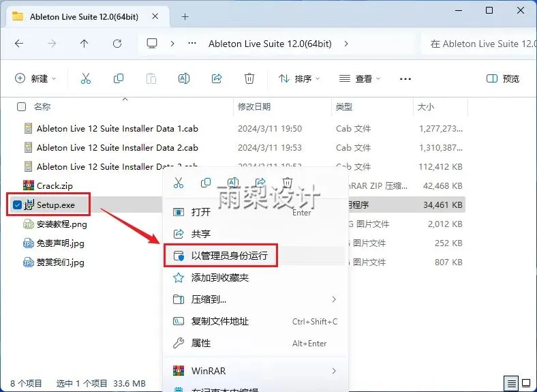Switch to details view in status bar
The image size is (537, 392).
point(512,382)
